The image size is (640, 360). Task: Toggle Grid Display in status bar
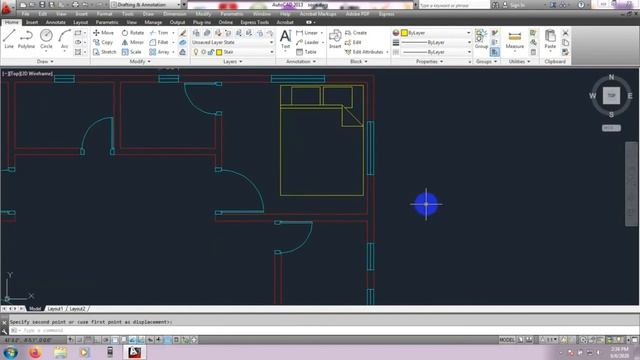pyautogui.click(x=88, y=340)
